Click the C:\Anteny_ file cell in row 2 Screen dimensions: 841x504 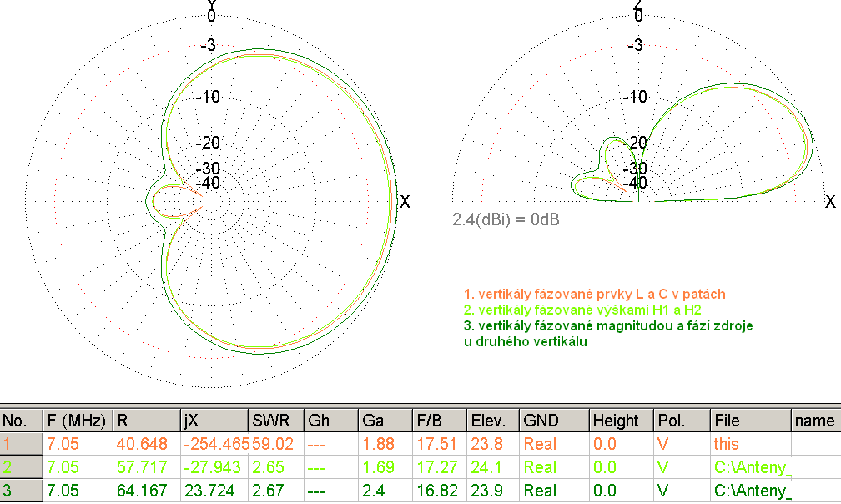[x=751, y=467]
